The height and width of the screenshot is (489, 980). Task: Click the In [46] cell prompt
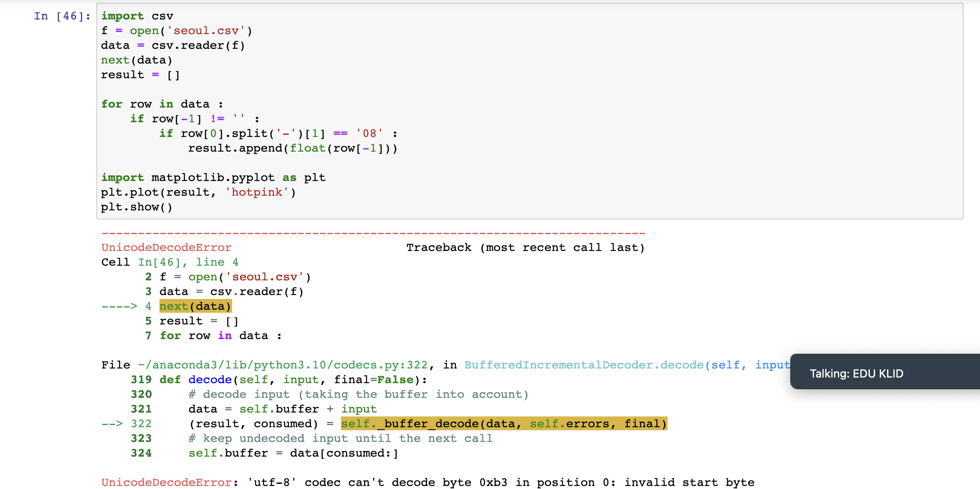pos(62,16)
